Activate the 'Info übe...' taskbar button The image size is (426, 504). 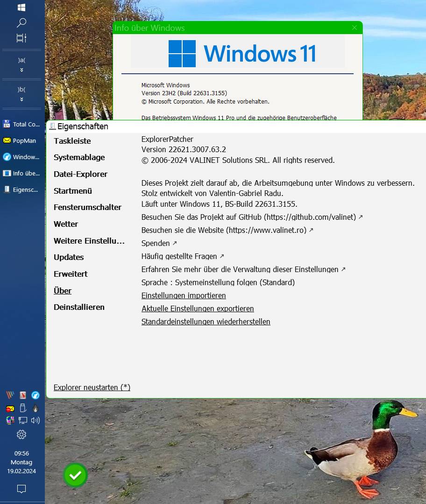click(x=21, y=173)
